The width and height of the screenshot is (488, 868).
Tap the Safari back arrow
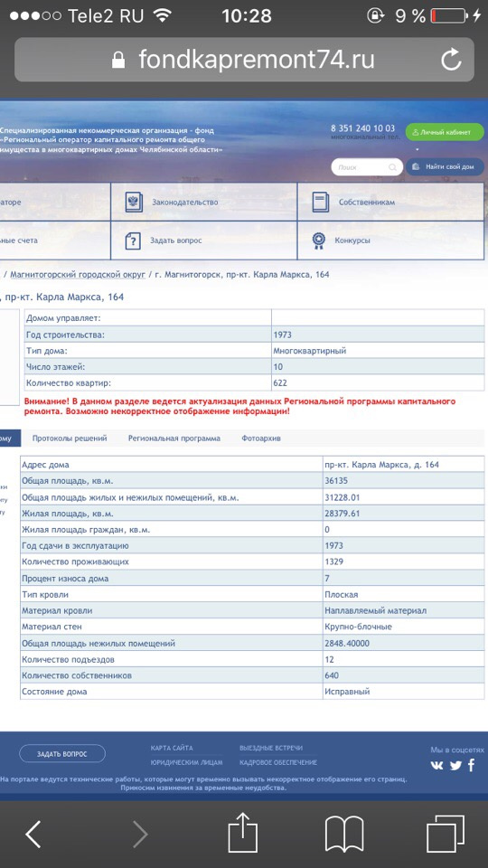tap(33, 834)
